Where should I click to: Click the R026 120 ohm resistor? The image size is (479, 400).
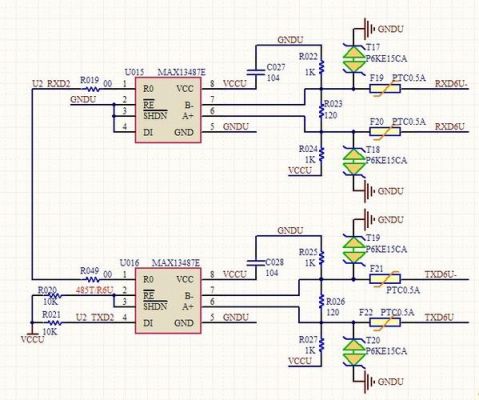(x=321, y=301)
